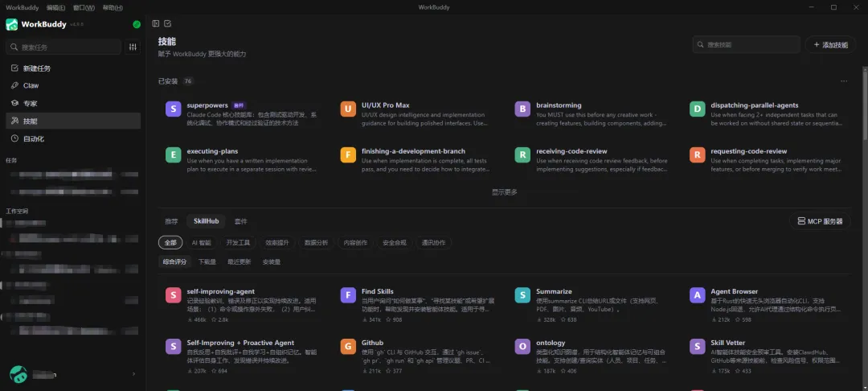868x391 pixels.
Task: Select the 内容创作 category filter chip
Action: pos(355,243)
